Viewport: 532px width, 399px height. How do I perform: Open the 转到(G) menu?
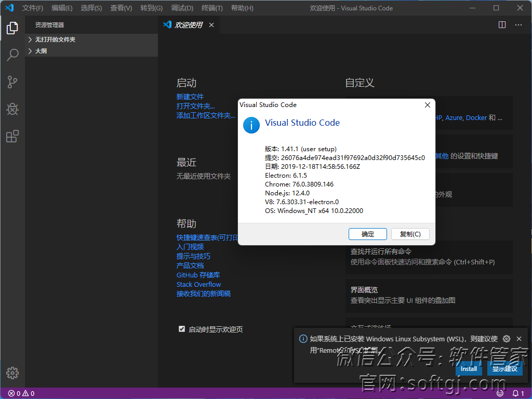tap(151, 8)
